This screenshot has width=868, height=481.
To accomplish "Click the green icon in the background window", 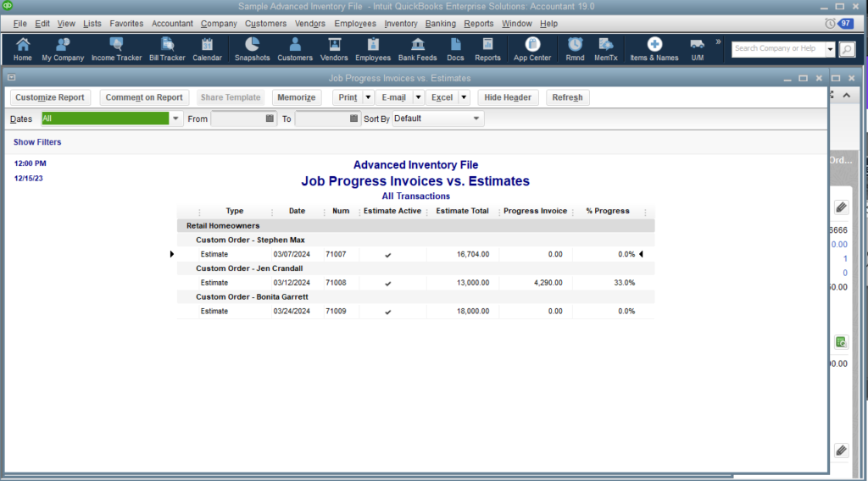I will 841,342.
